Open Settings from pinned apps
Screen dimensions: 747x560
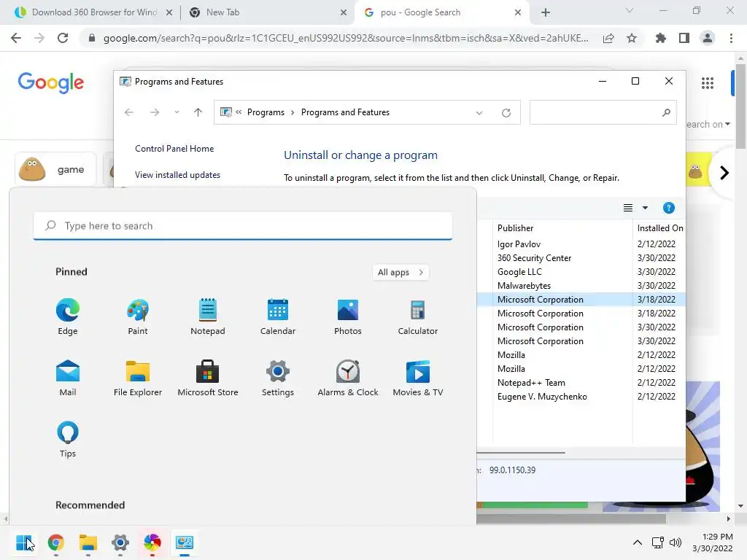point(278,378)
